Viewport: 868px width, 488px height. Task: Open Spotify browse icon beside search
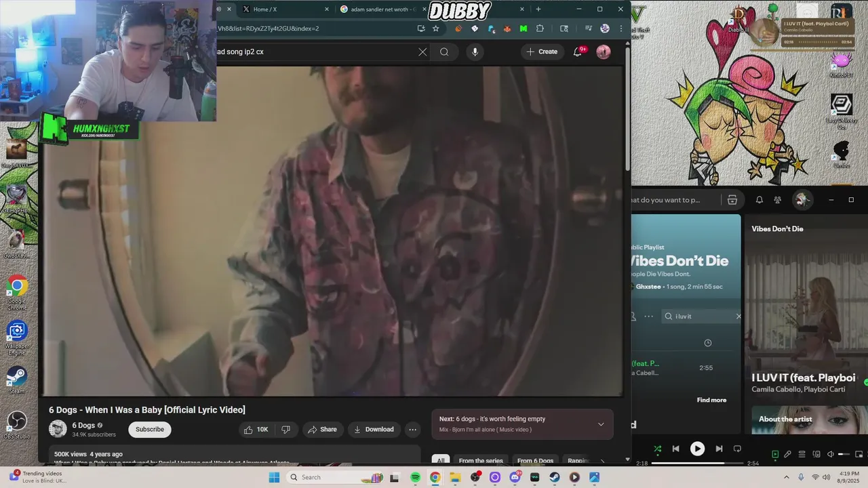point(732,200)
